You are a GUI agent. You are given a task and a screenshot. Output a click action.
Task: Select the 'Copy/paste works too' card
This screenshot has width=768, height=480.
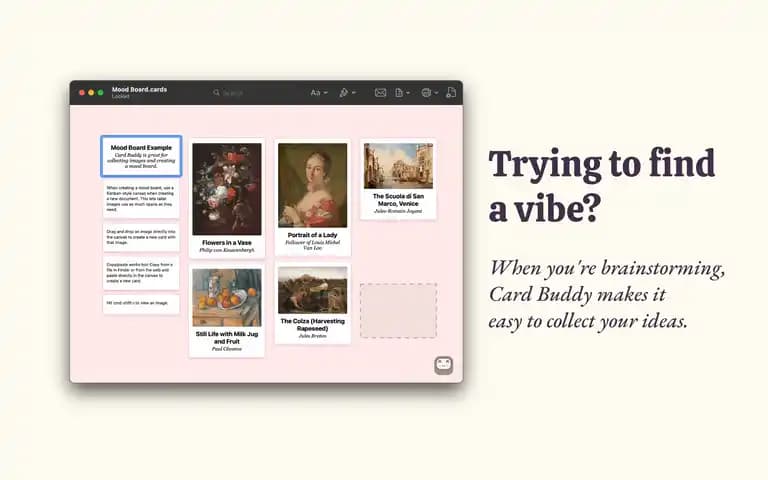(141, 273)
